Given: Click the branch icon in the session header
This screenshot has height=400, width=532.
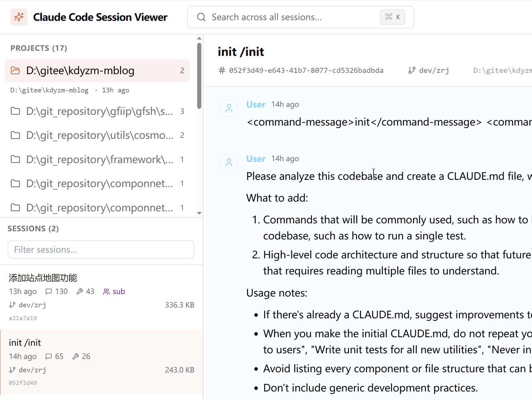Looking at the screenshot, I should point(412,70).
